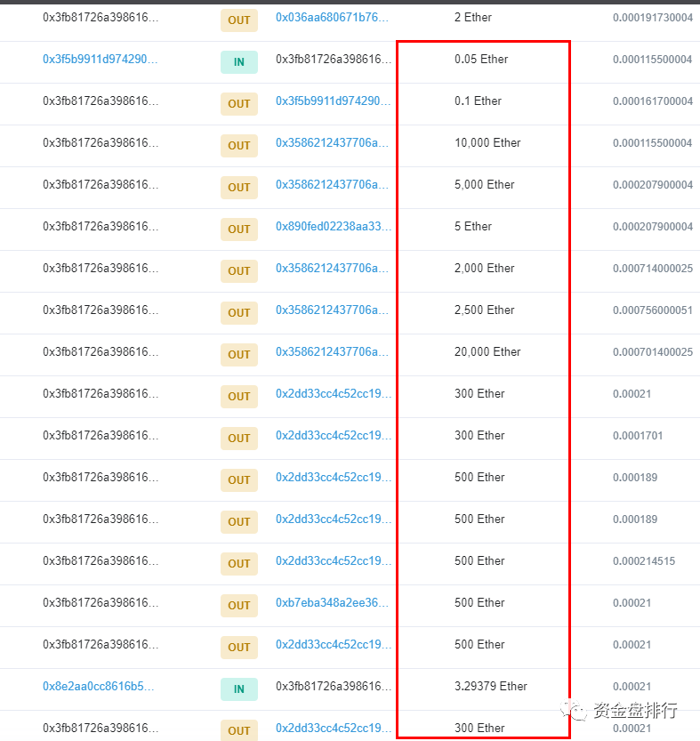Screen dimensions: 700x741
Task: Open recipient 0x3586212437706a in 10,000 Ether row
Action: [x=333, y=143]
